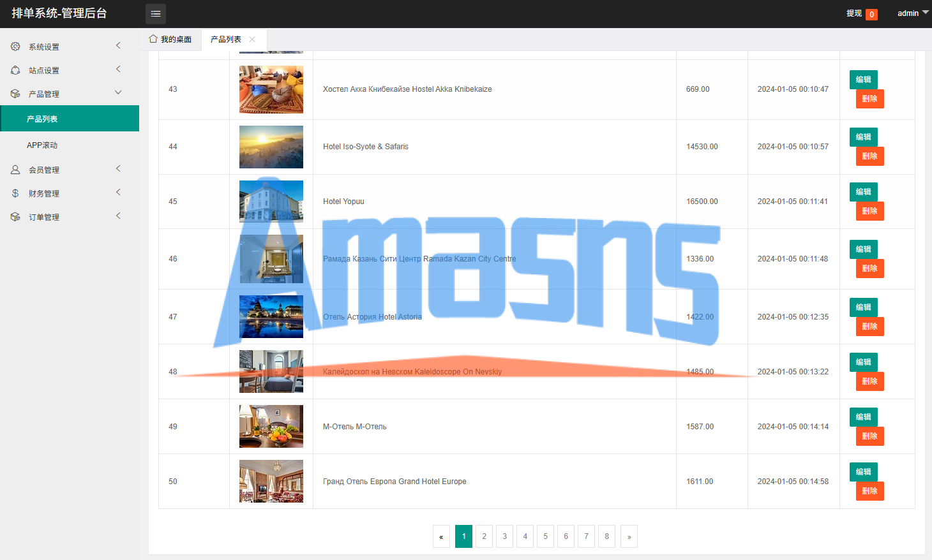Click 删除 for Grand Hotel Europe

[870, 491]
